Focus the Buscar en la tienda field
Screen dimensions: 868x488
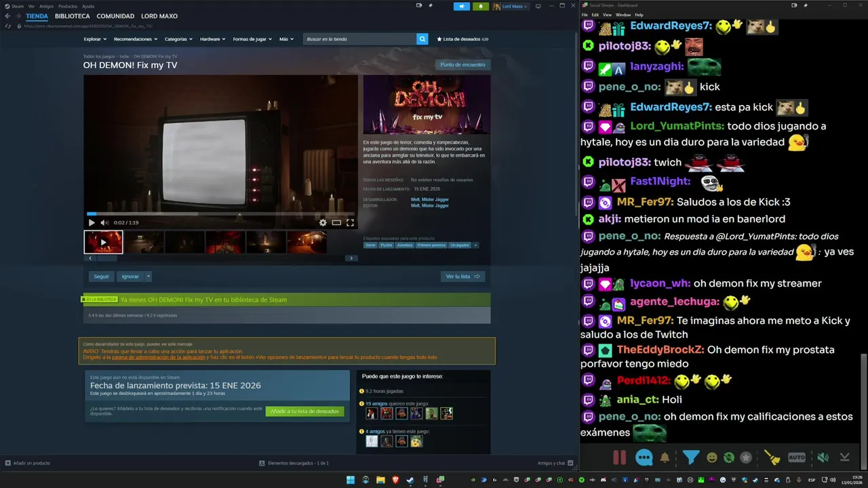pos(360,39)
